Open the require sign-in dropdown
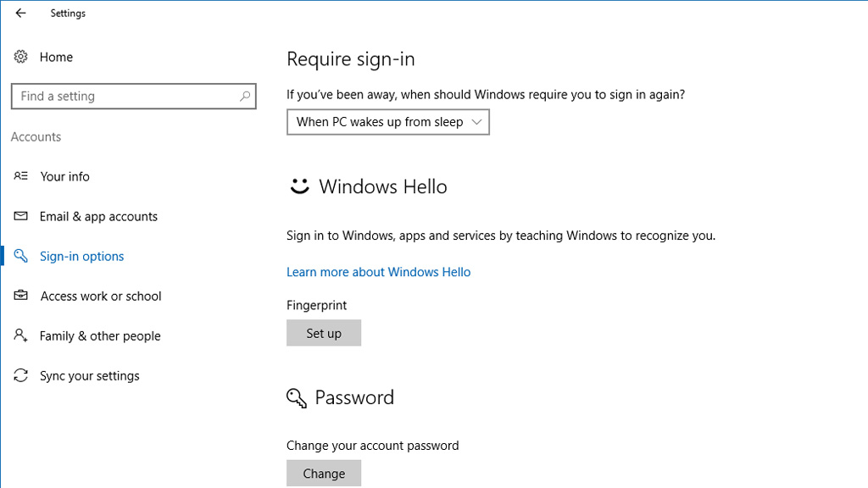The width and height of the screenshot is (868, 488). (x=387, y=121)
